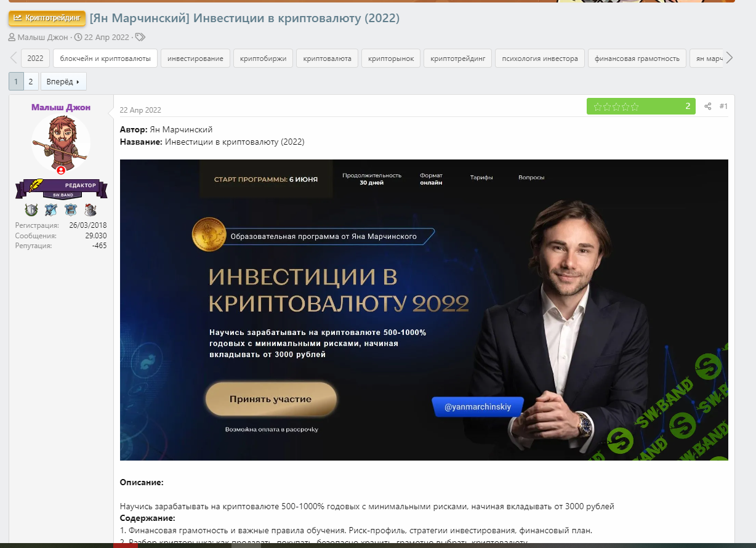Click the gold Bitcoin coin icon in banner
The height and width of the screenshot is (548, 756).
click(208, 234)
